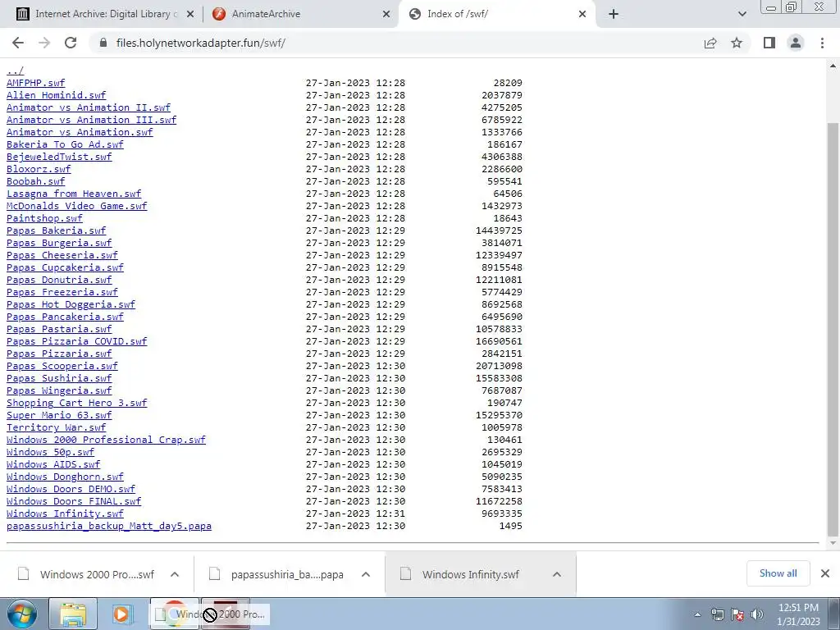The width and height of the screenshot is (840, 630).
Task: Open Animator vs Animation II.swf
Action: coord(89,107)
